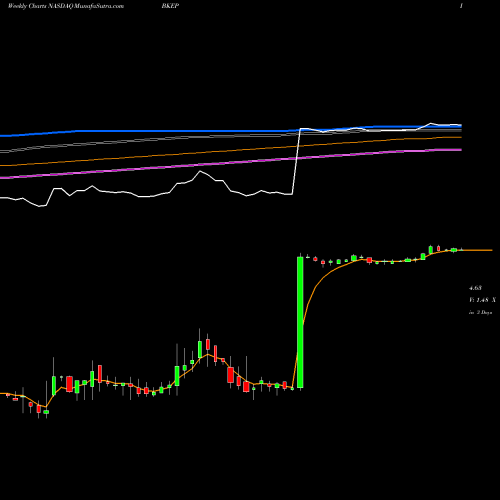
Task: Select the BKEP ticker label
Action: pyautogui.click(x=170, y=6)
